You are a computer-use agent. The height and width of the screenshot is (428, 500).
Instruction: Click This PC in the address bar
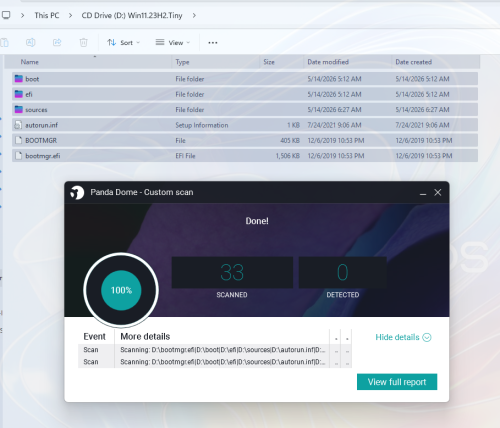47,15
